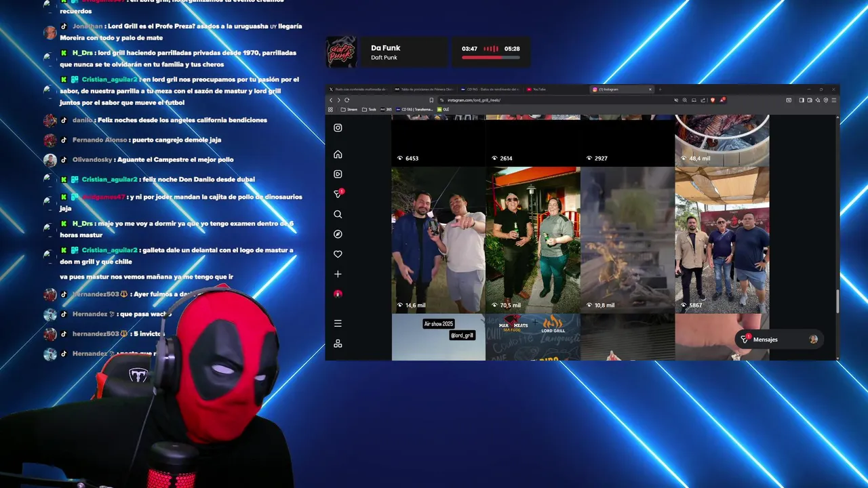Switch to CD FAS Datos de rendimiento tab
The height and width of the screenshot is (488, 868).
pyautogui.click(x=490, y=89)
